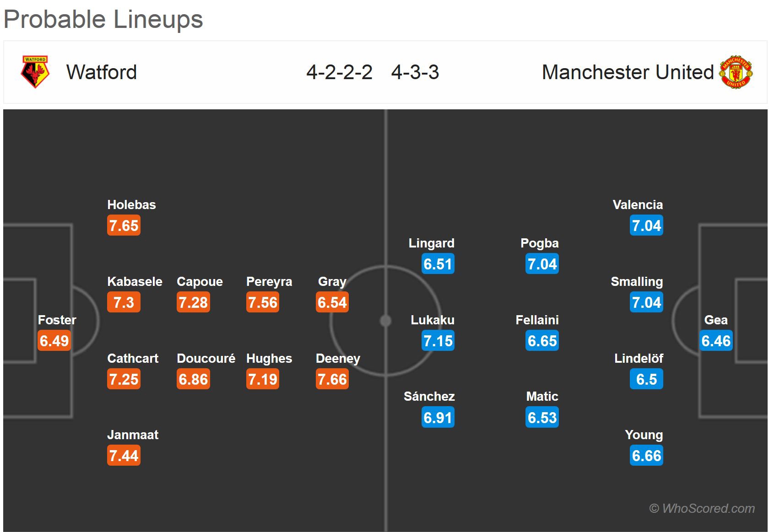This screenshot has width=769, height=532.
Task: Select Holebas' 7.65 rating badge
Action: coord(124,226)
